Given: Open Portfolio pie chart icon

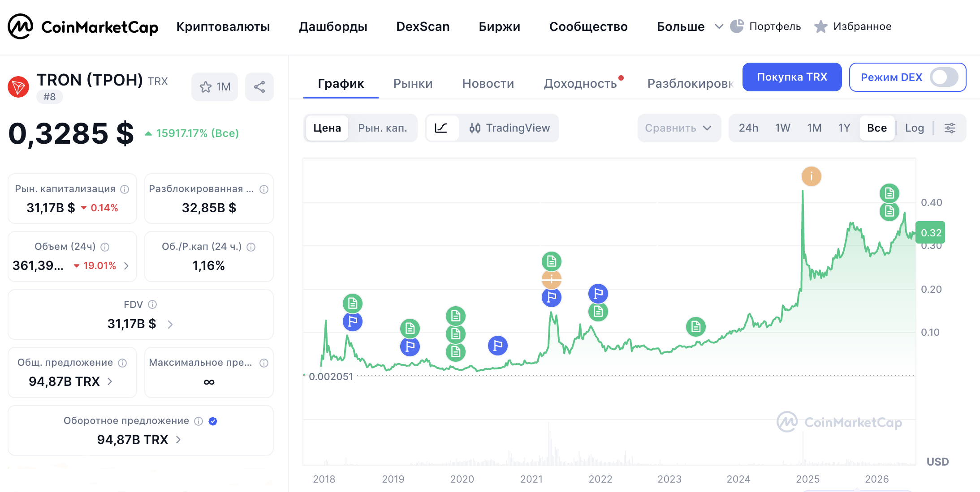Looking at the screenshot, I should point(737,26).
